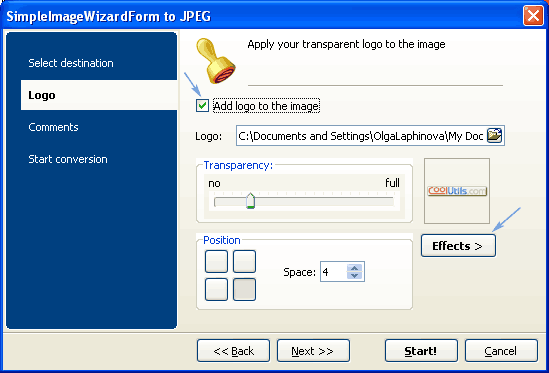Click the Start! button
Screen dimensions: 549x373
click(421, 351)
